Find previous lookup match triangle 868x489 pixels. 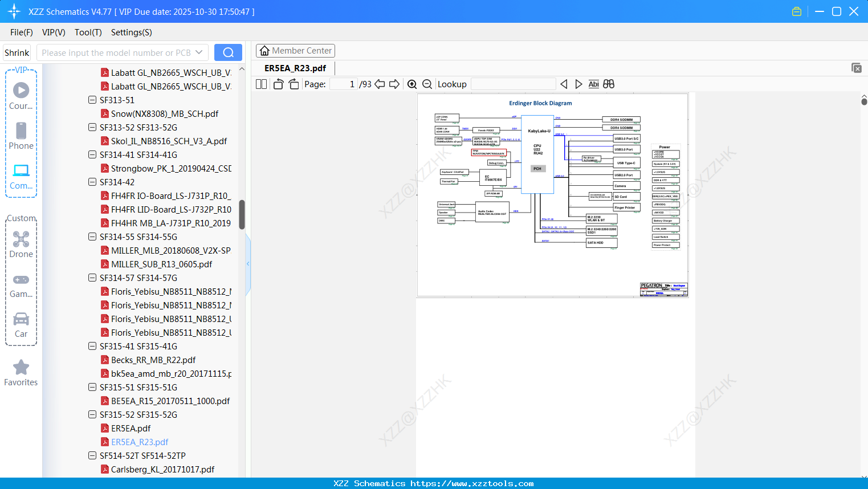[x=564, y=84]
